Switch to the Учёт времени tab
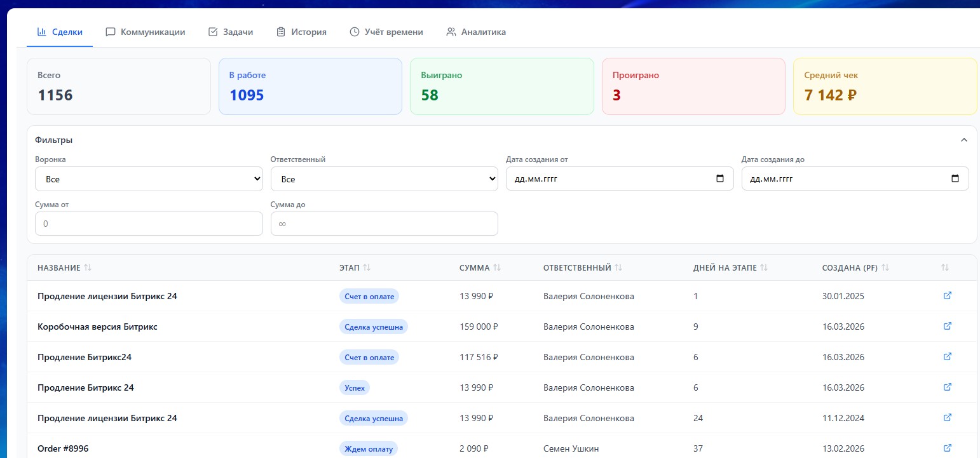This screenshot has width=980, height=458. click(386, 31)
